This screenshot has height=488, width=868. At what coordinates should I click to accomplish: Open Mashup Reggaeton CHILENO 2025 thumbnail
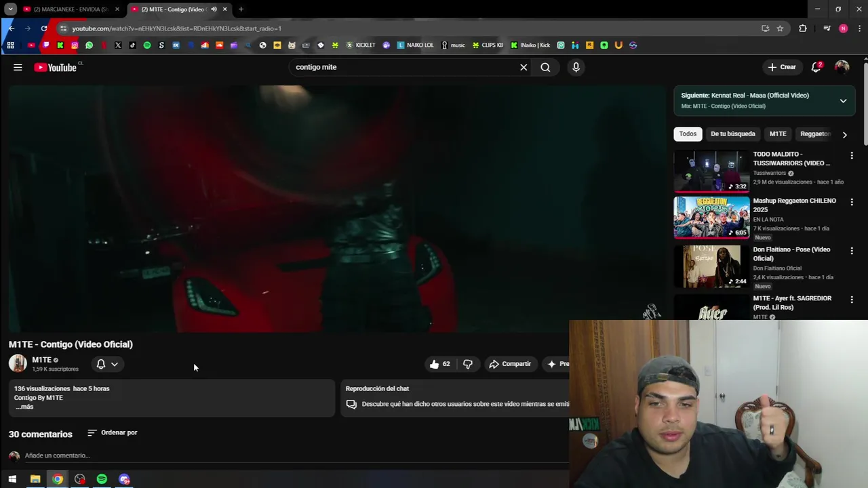tap(711, 218)
